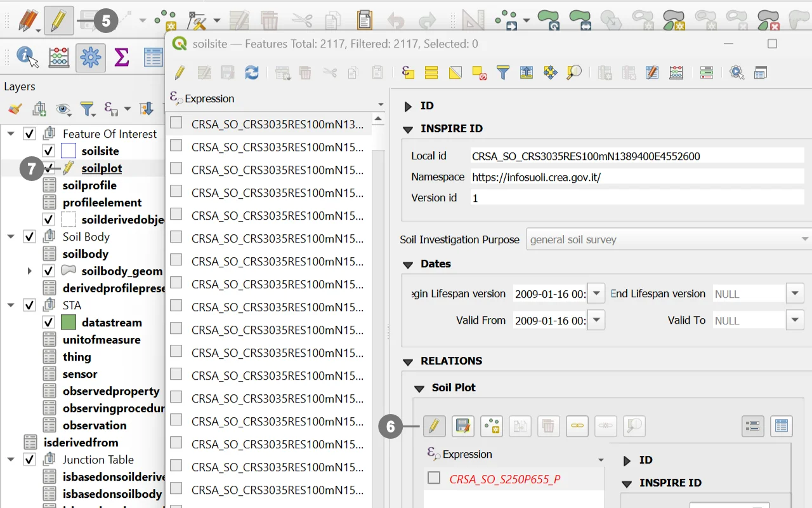Click the filter funnel icon in attribute toolbar

502,73
